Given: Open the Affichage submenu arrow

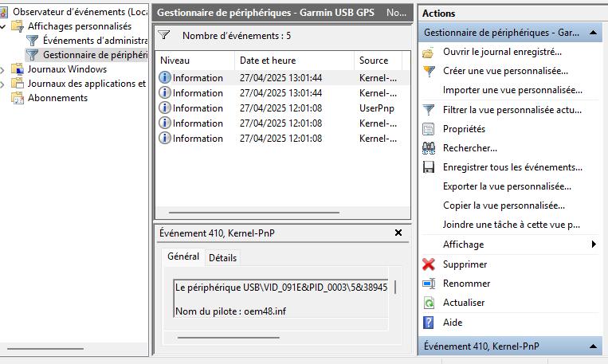Looking at the screenshot, I should (x=594, y=245).
